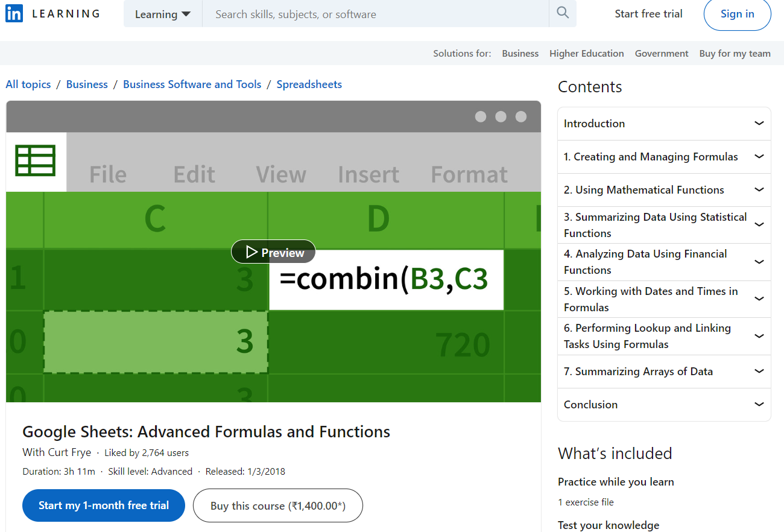
Task: Go to All topics breadcrumb
Action: pyautogui.click(x=28, y=84)
